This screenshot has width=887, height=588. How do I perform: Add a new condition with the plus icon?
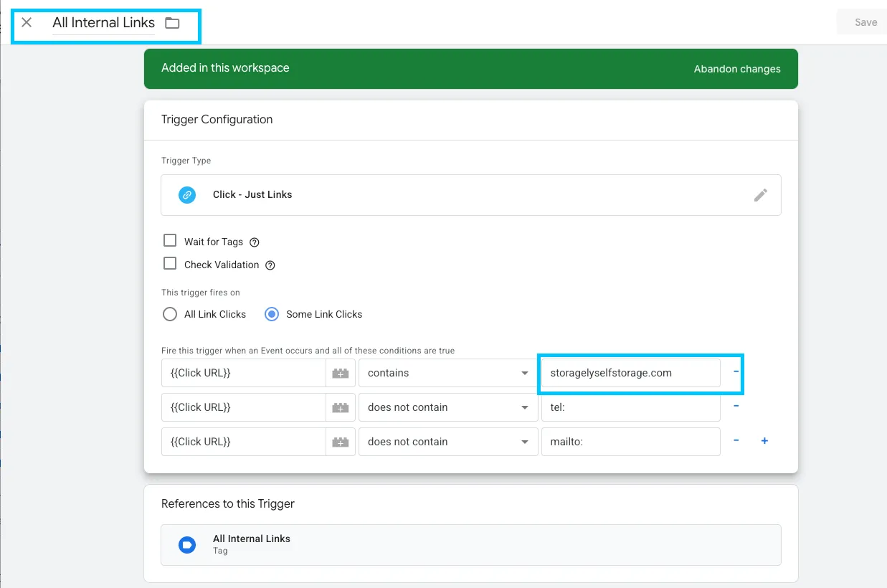tap(764, 441)
